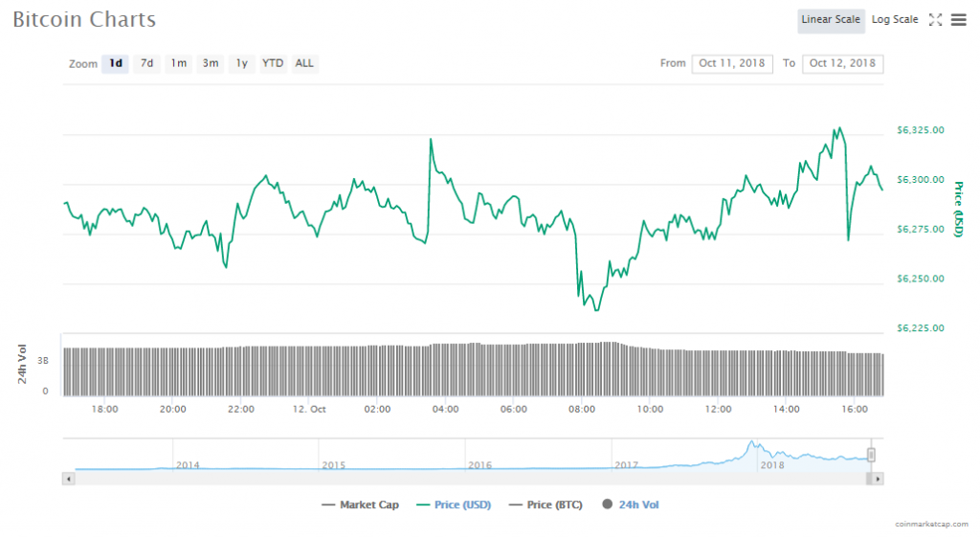Select the 1y zoom range
This screenshot has height=538, width=980.
click(x=242, y=63)
